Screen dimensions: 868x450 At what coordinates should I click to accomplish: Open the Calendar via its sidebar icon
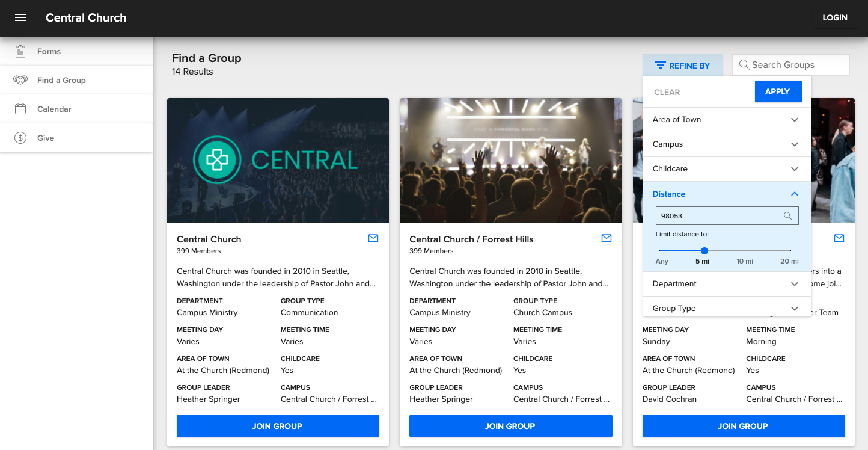21,108
